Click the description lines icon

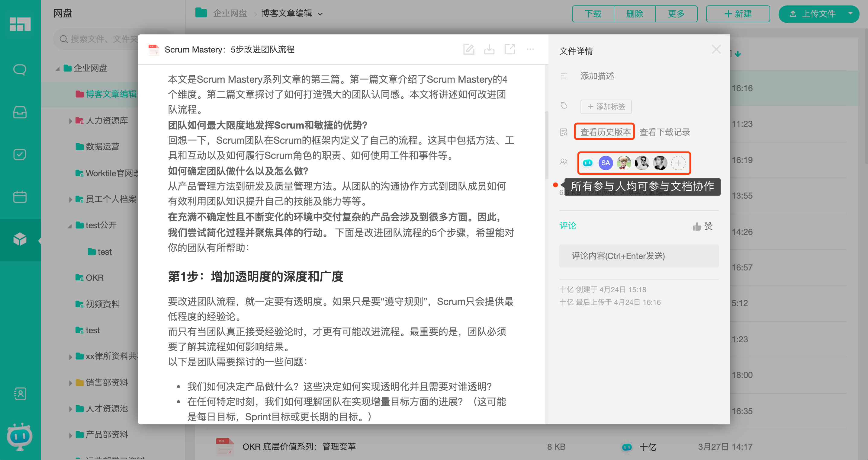pyautogui.click(x=564, y=76)
